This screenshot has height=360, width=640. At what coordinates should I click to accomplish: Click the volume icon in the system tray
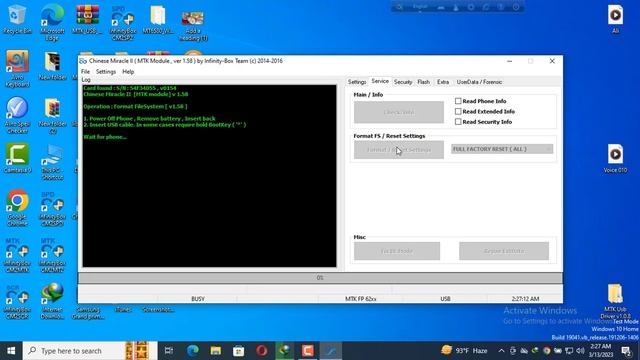coord(580,351)
